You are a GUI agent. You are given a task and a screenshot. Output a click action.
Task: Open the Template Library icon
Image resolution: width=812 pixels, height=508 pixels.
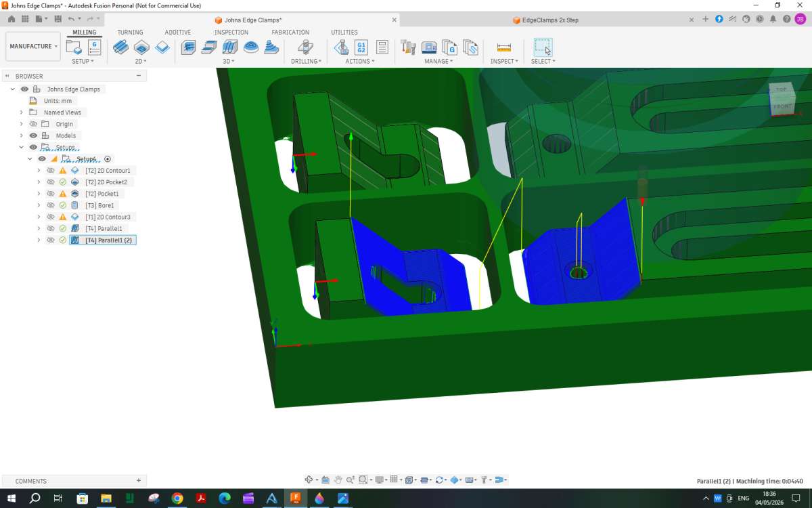point(471,47)
